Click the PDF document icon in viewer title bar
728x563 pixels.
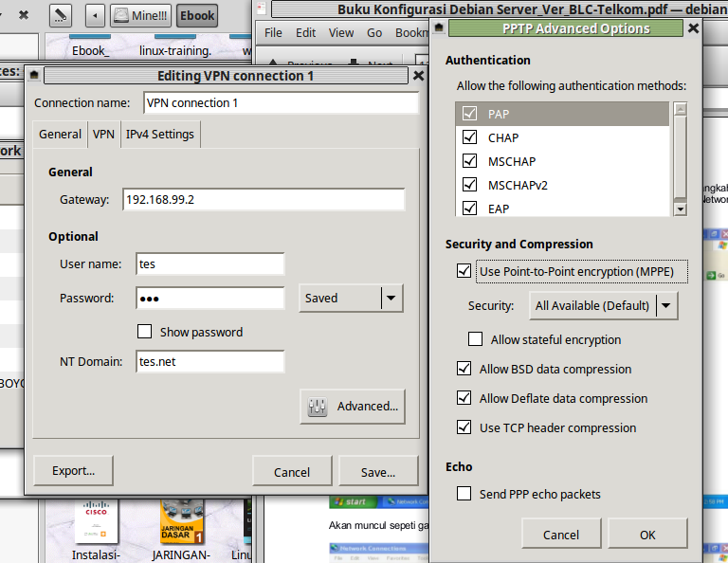pyautogui.click(x=262, y=8)
